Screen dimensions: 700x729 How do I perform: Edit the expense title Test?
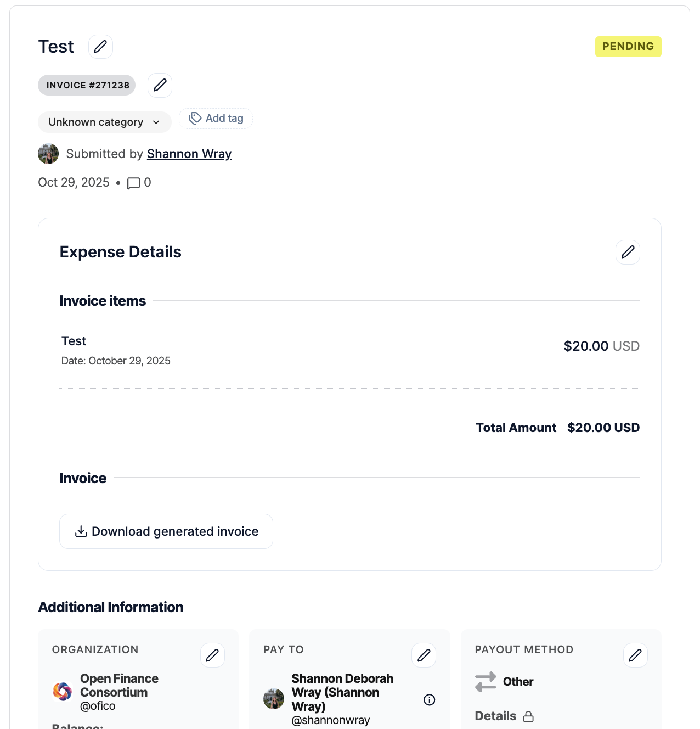[100, 47]
